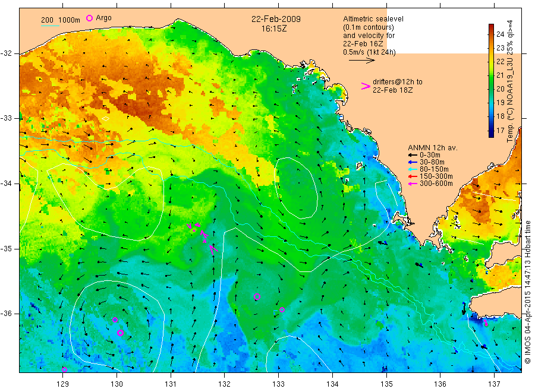Image resolution: width=535 pixels, height=392 pixels.
Task: Click the latitude axis label -36
Action: click(6, 314)
